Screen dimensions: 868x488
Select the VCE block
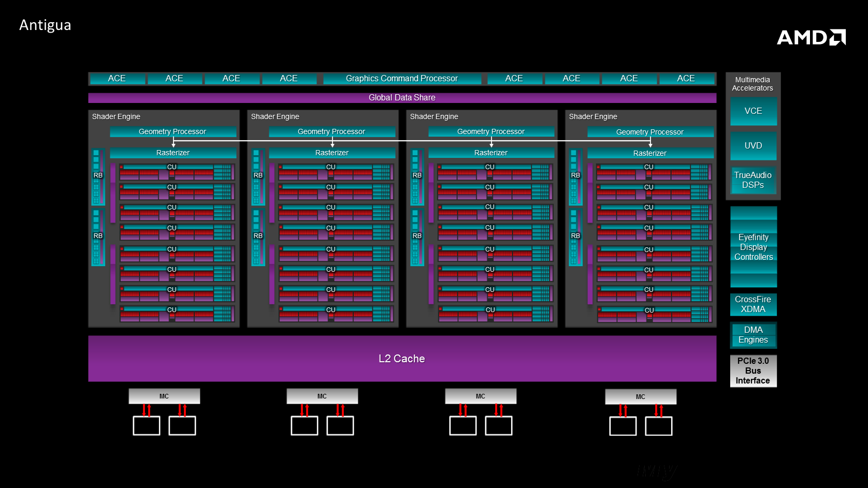754,111
